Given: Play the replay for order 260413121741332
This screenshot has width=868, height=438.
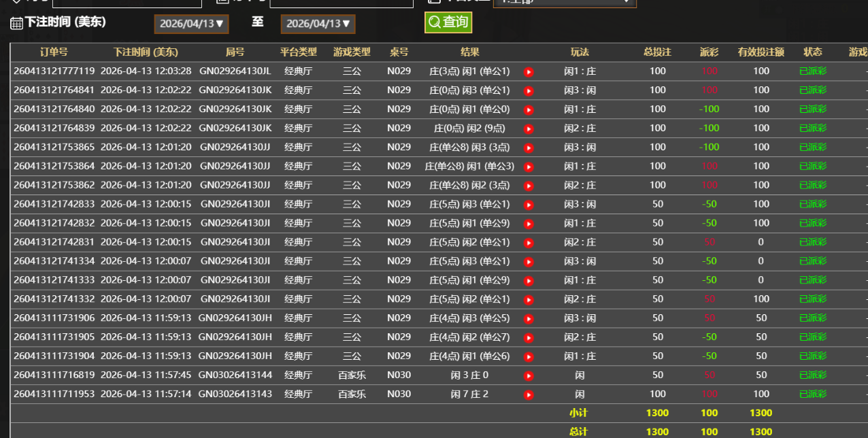Looking at the screenshot, I should click(529, 300).
